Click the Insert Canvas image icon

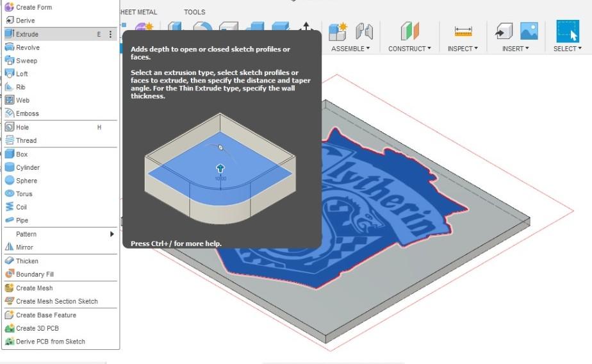(529, 31)
